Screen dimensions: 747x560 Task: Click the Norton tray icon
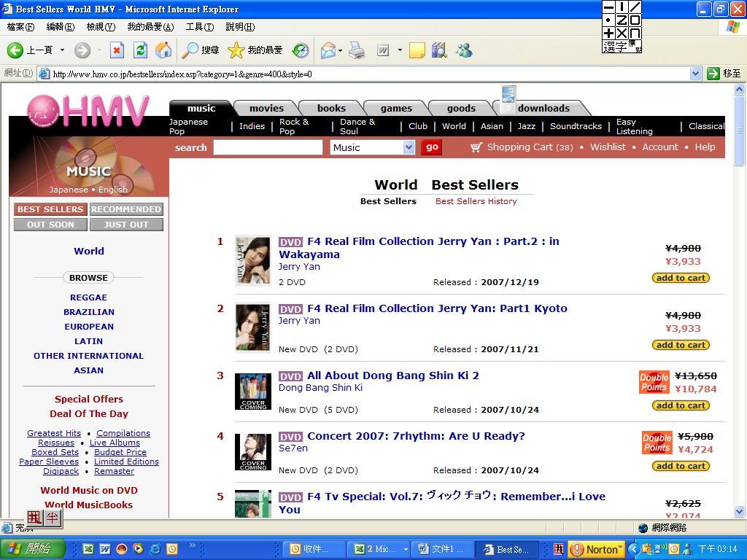(597, 549)
